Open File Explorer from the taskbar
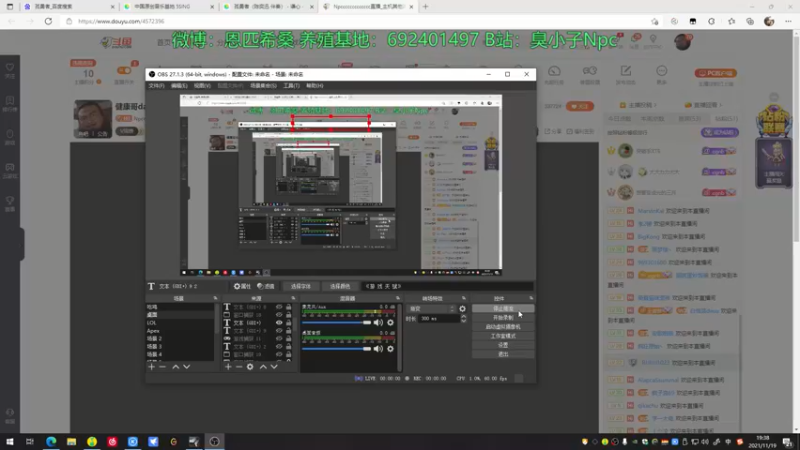Image resolution: width=800 pixels, height=450 pixels. pyautogui.click(x=71, y=441)
